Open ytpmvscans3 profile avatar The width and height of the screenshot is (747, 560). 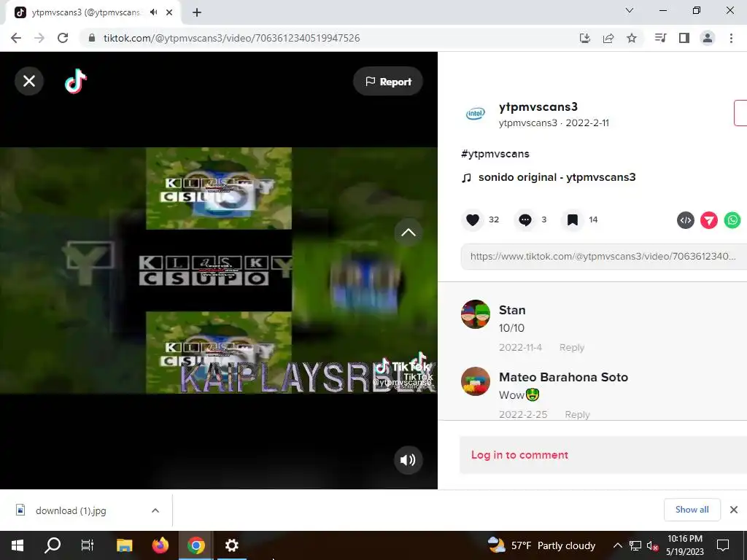(475, 114)
